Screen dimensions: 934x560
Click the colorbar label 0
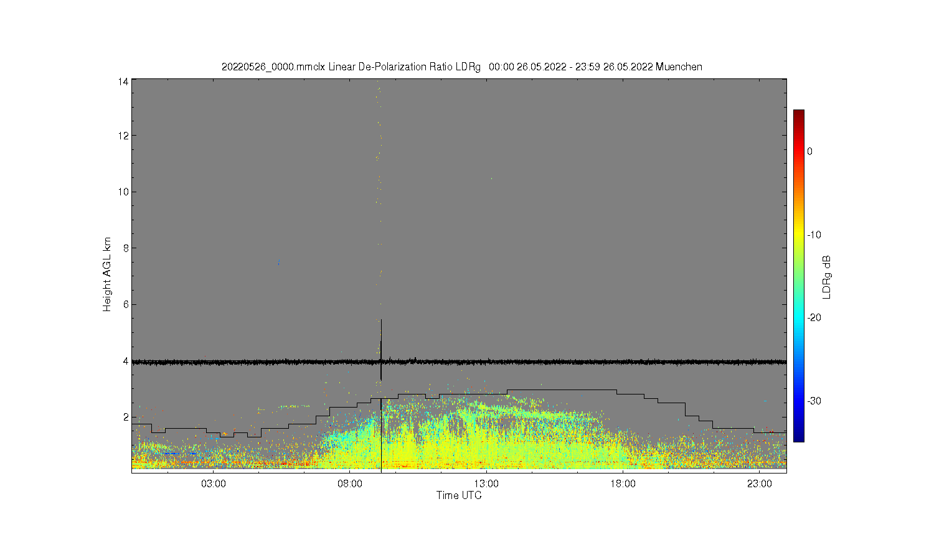pos(809,151)
